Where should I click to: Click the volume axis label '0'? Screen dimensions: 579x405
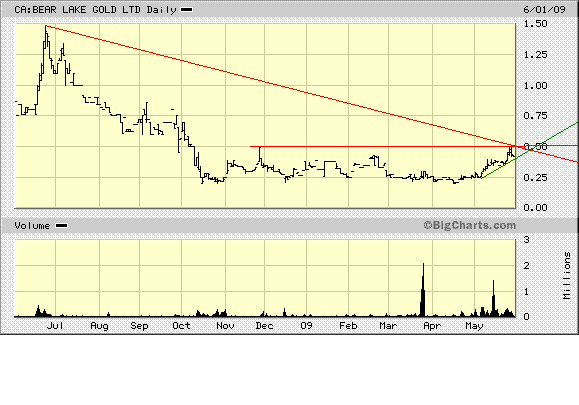tap(527, 317)
